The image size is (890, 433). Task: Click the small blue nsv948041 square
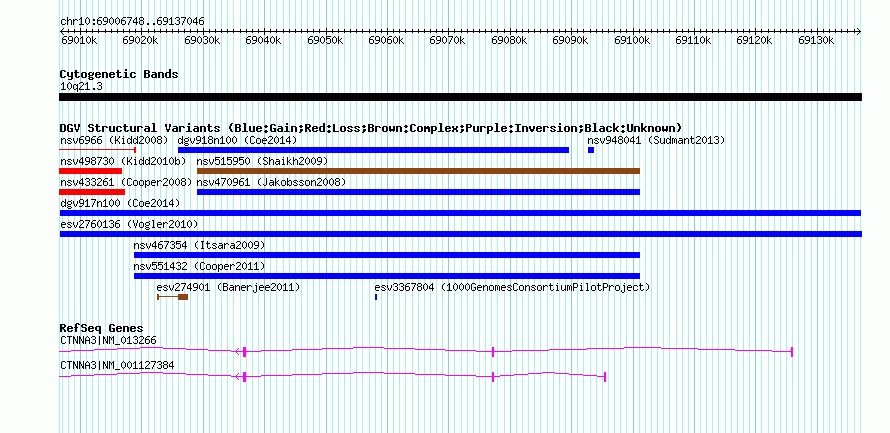pos(591,150)
